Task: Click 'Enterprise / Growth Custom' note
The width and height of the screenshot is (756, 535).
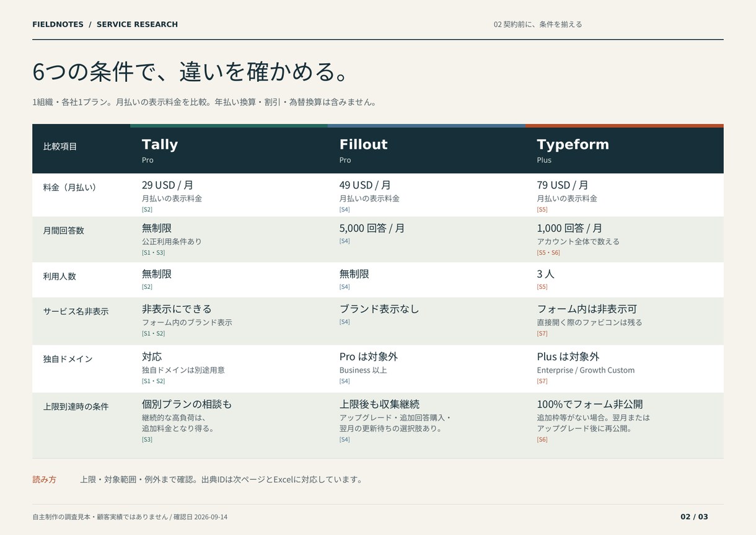Action: [586, 370]
